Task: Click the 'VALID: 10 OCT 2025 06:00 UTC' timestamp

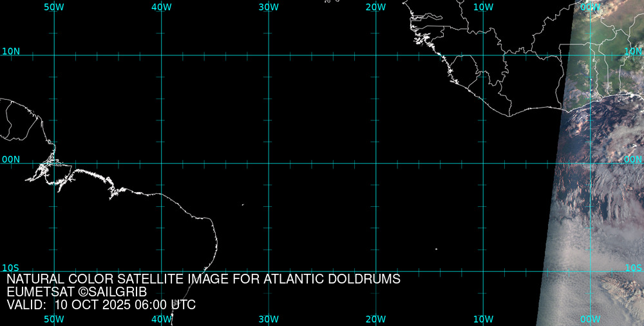Action: 101,305
